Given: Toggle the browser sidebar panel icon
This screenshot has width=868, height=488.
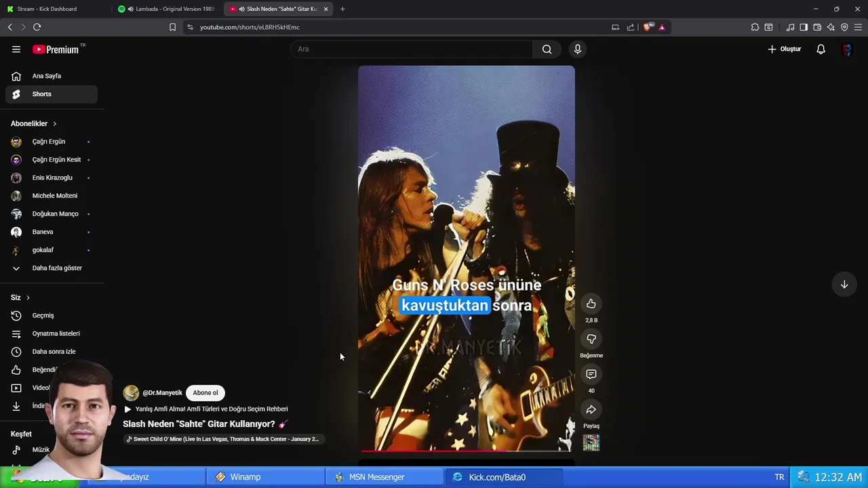Looking at the screenshot, I should (804, 27).
